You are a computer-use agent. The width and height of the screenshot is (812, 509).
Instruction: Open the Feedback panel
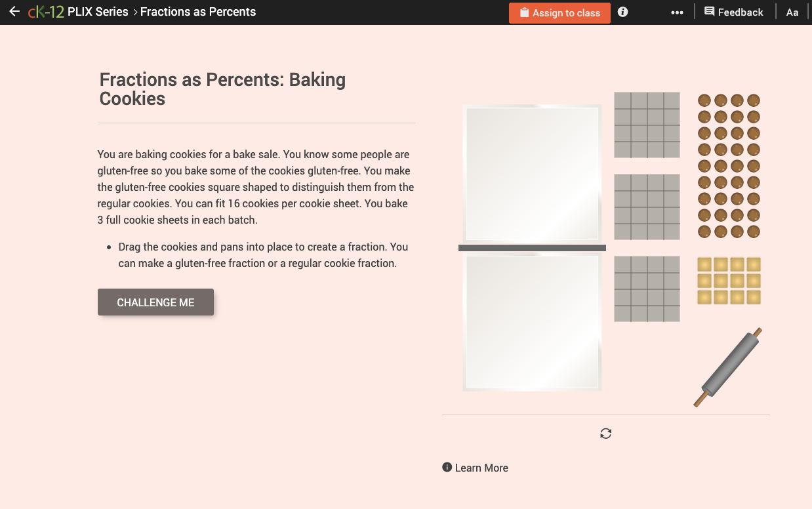[733, 11]
